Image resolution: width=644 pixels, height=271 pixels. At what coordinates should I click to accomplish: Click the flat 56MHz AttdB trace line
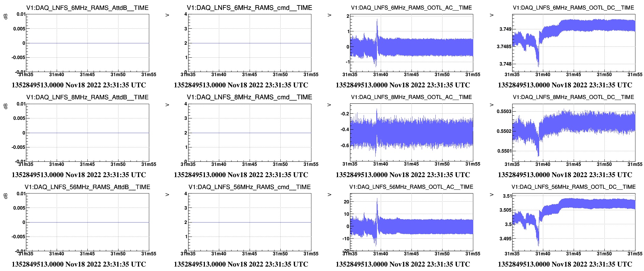pos(87,222)
